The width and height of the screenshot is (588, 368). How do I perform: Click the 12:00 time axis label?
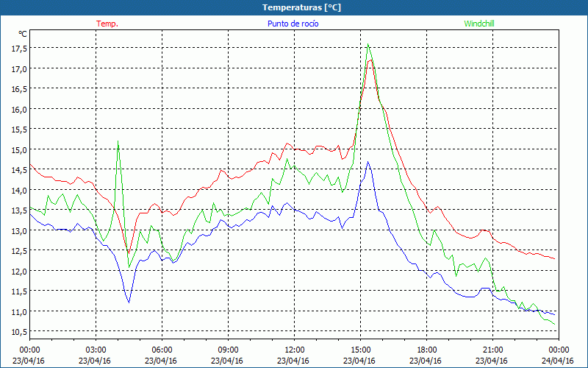(295, 350)
